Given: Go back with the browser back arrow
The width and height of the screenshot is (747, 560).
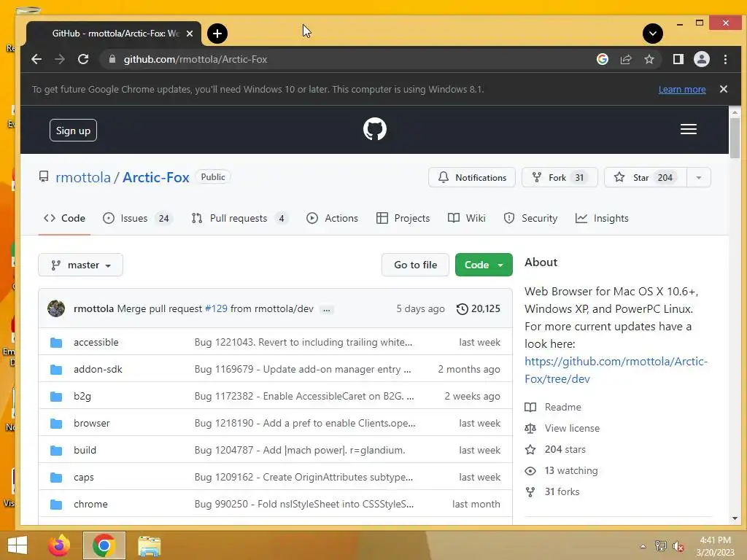Looking at the screenshot, I should 36,59.
